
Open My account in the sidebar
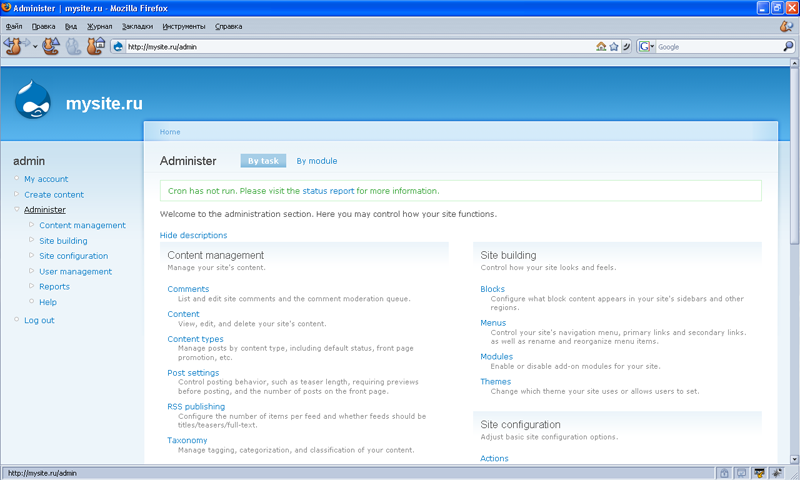(x=46, y=179)
